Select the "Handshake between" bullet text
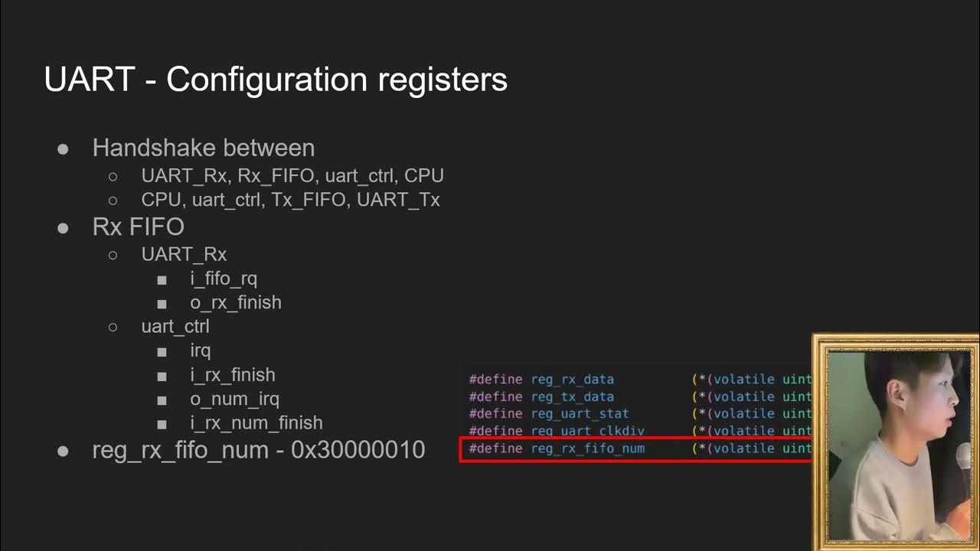Viewport: 980px width, 551px height. click(x=203, y=148)
